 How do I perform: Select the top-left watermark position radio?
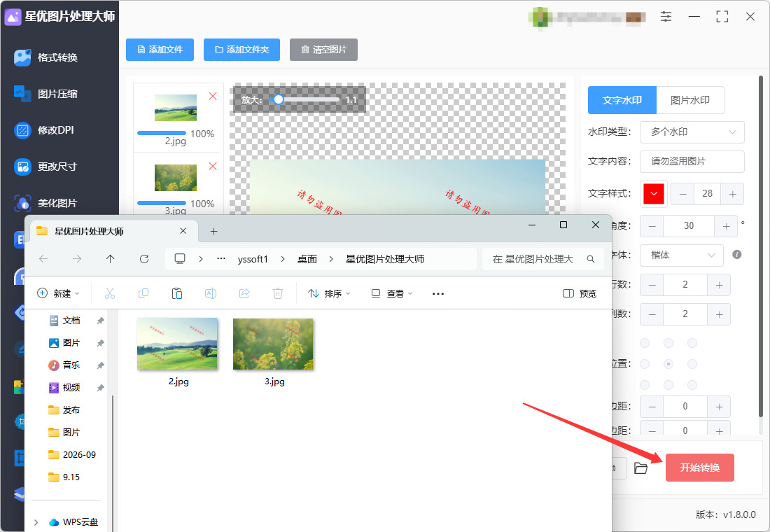pyautogui.click(x=645, y=343)
